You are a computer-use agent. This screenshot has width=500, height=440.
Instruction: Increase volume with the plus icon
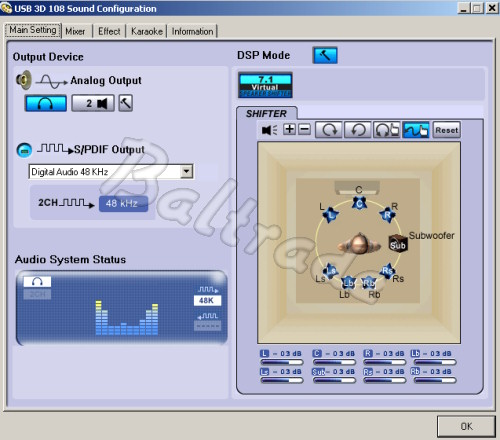(x=289, y=129)
